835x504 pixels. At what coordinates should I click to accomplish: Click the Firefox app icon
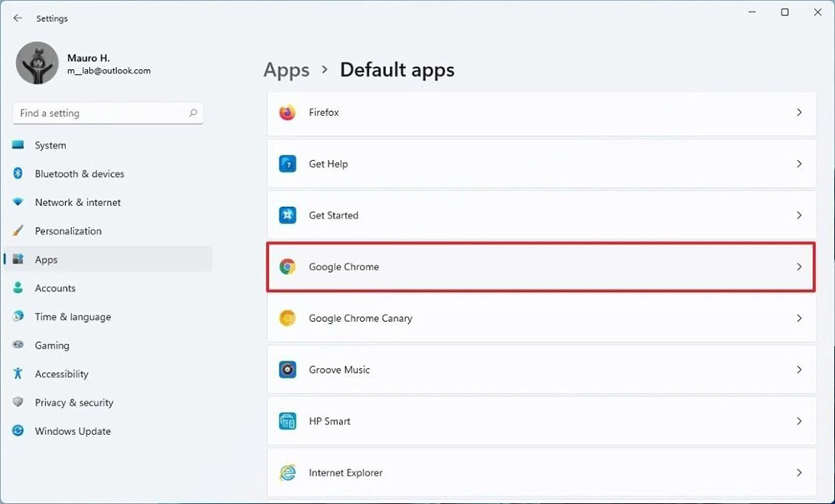click(x=287, y=113)
